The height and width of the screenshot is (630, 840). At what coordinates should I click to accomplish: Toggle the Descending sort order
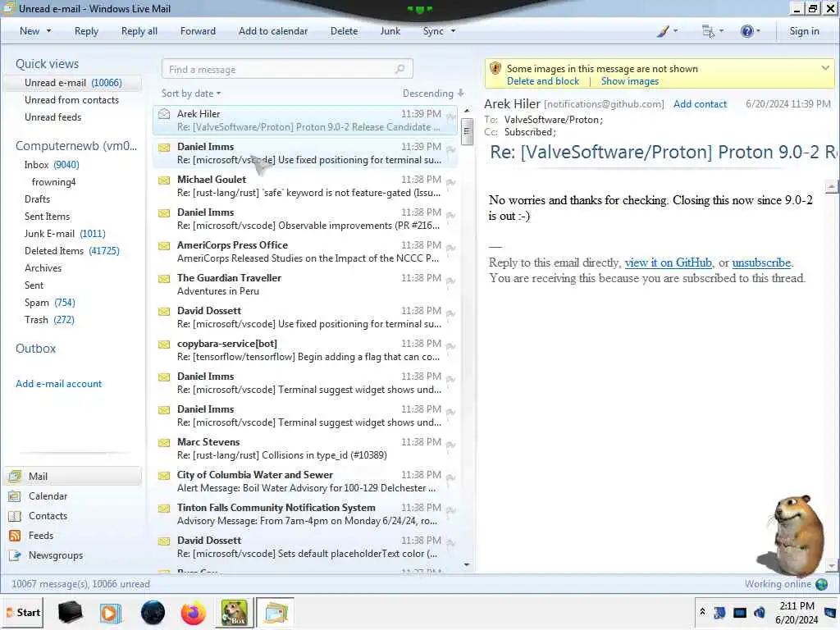(x=433, y=94)
